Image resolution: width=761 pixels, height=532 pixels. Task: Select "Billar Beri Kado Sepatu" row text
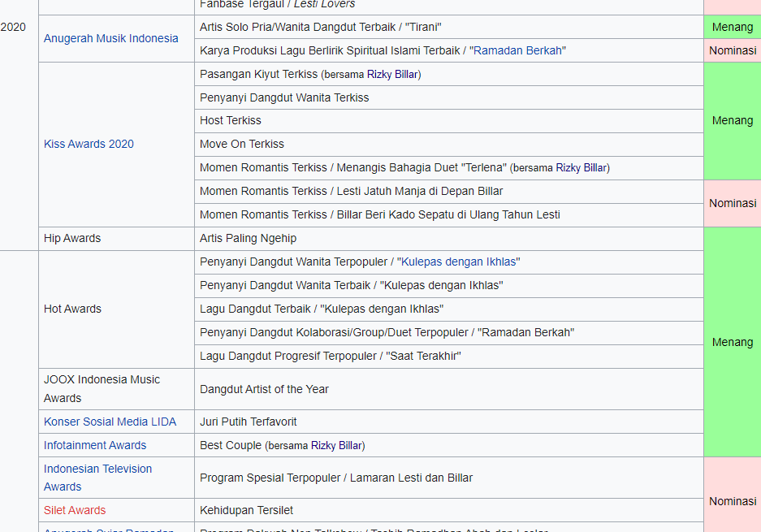point(380,214)
